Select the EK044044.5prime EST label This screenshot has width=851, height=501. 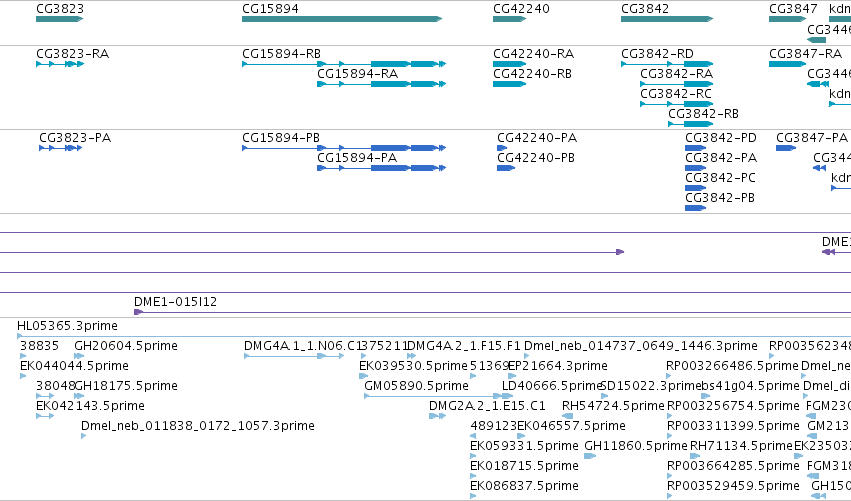click(74, 366)
